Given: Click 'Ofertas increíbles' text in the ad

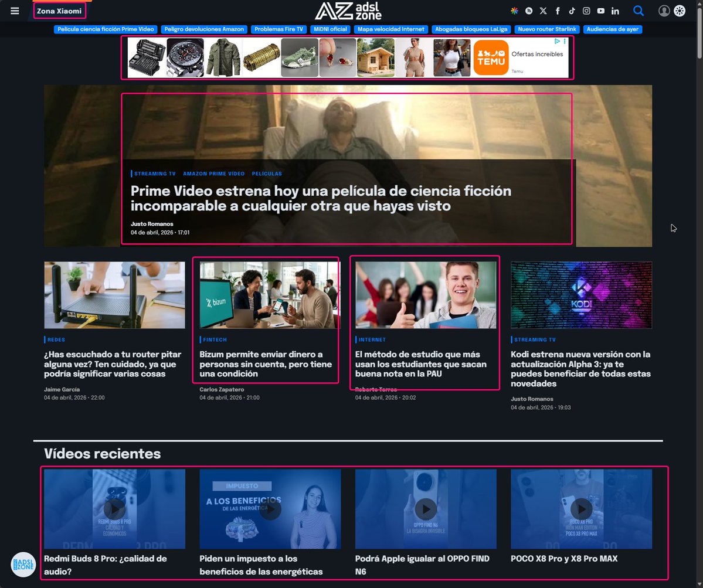Looking at the screenshot, I should click(x=537, y=54).
